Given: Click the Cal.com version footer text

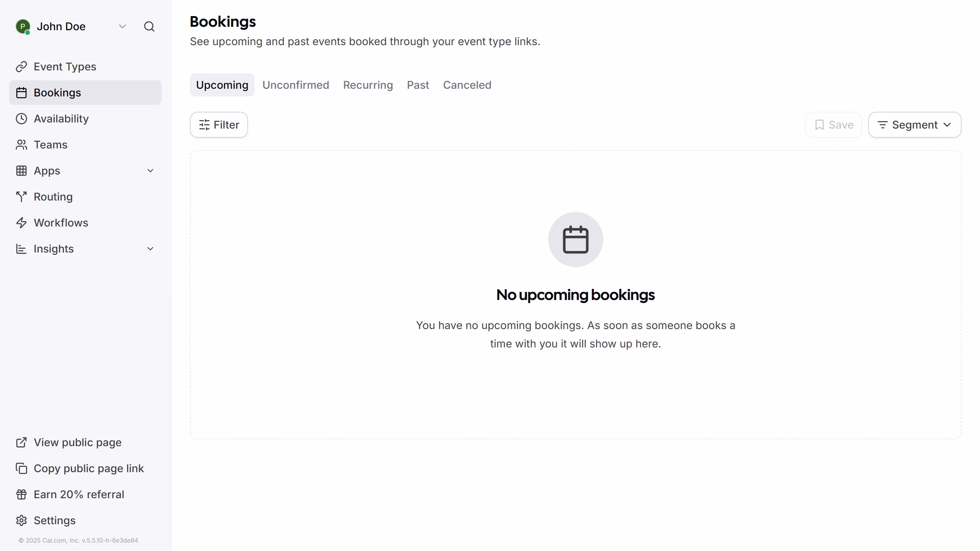Looking at the screenshot, I should (78, 540).
